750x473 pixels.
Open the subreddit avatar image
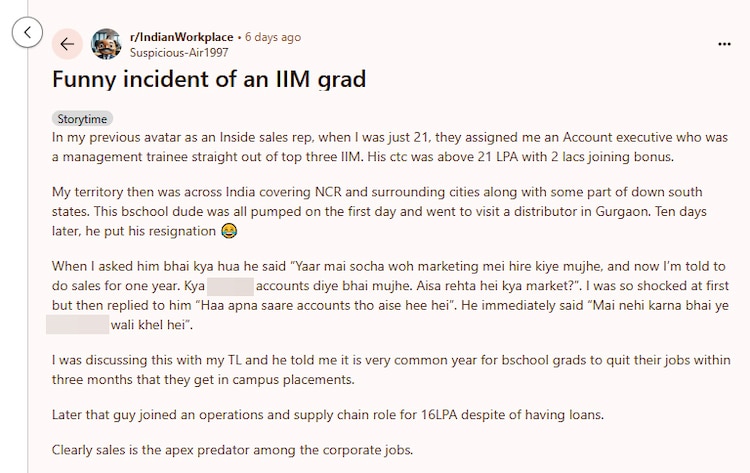coord(107,44)
